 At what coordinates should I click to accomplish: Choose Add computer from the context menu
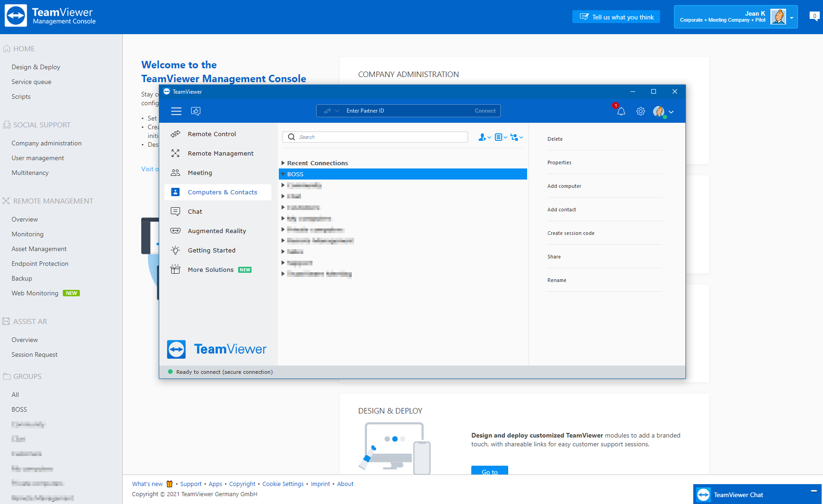pos(564,186)
